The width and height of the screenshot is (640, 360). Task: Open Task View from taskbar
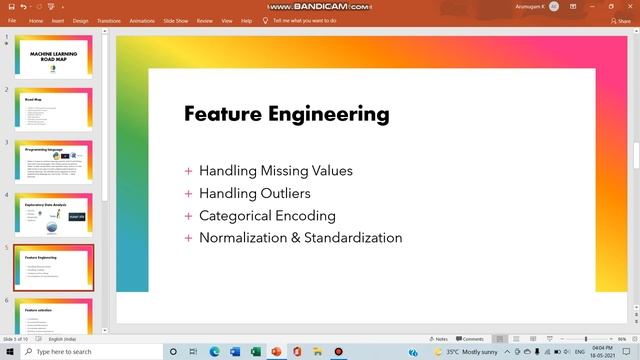tap(193, 351)
